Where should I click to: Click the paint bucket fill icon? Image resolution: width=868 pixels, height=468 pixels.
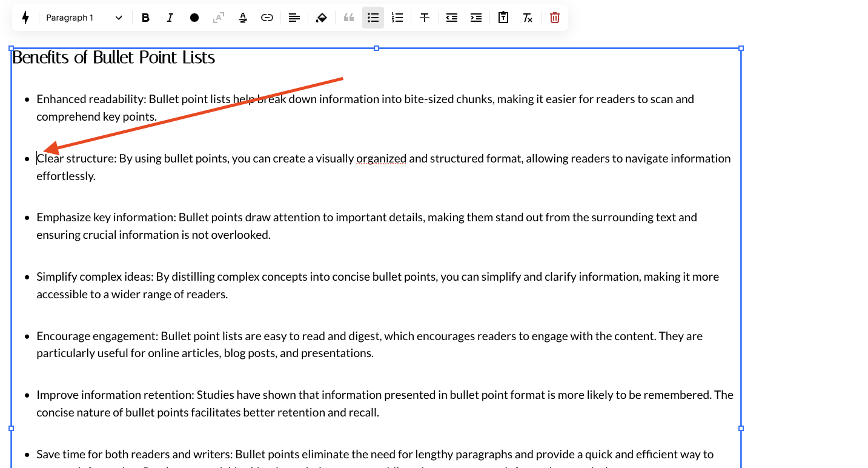click(x=322, y=18)
